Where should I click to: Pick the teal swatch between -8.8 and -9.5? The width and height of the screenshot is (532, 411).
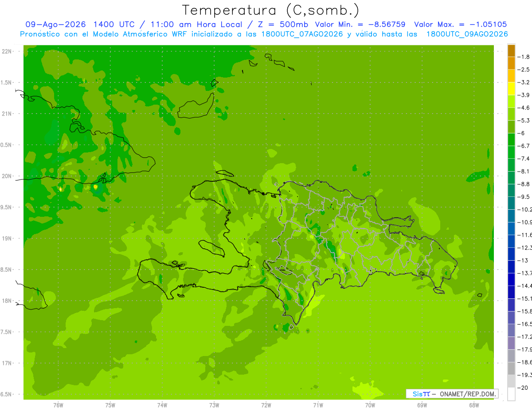pos(511,190)
